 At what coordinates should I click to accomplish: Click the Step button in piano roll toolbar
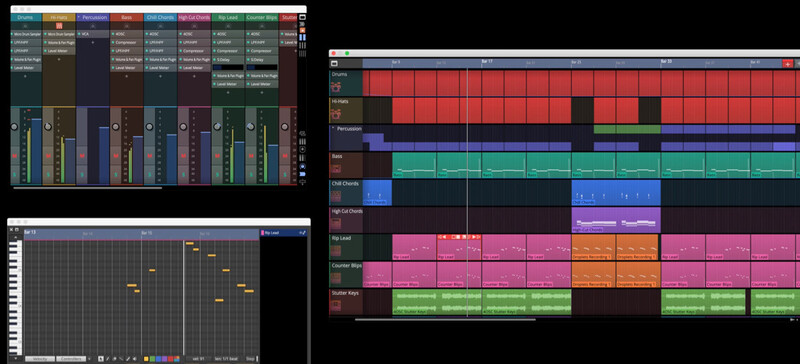[251, 359]
